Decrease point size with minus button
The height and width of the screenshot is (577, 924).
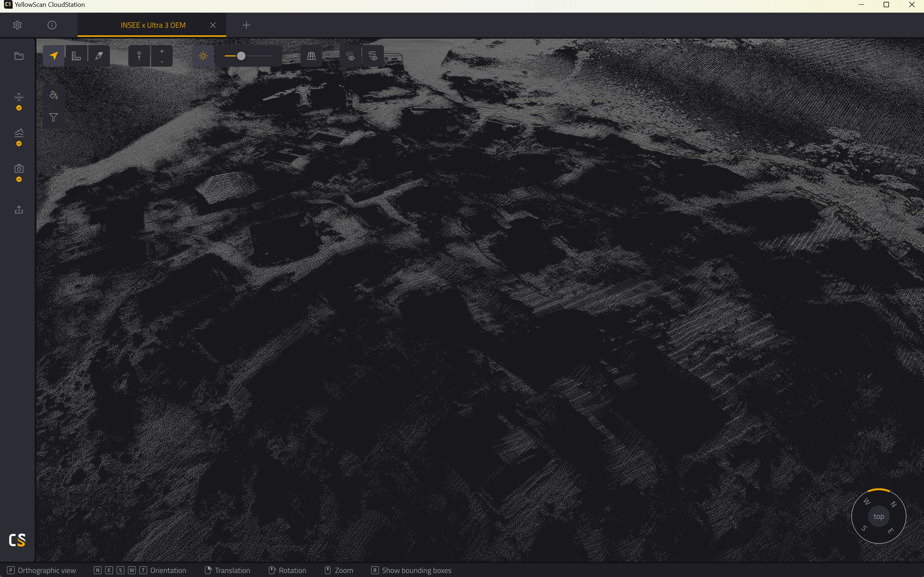click(x=162, y=61)
